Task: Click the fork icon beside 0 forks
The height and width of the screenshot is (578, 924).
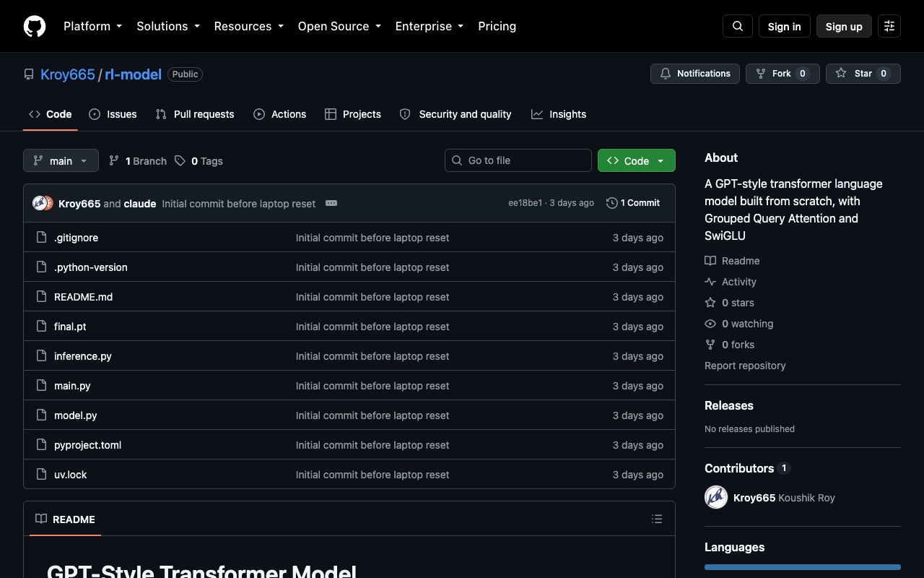Action: 710,345
